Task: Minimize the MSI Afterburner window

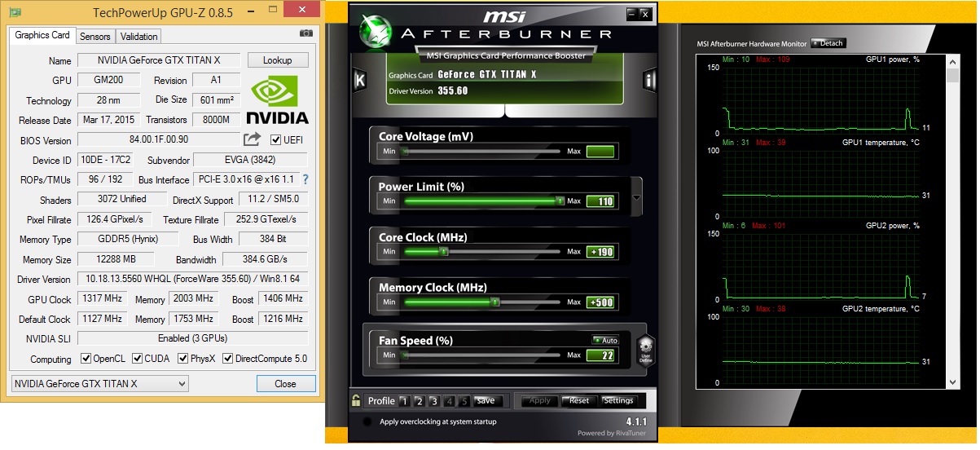Action: pyautogui.click(x=631, y=14)
